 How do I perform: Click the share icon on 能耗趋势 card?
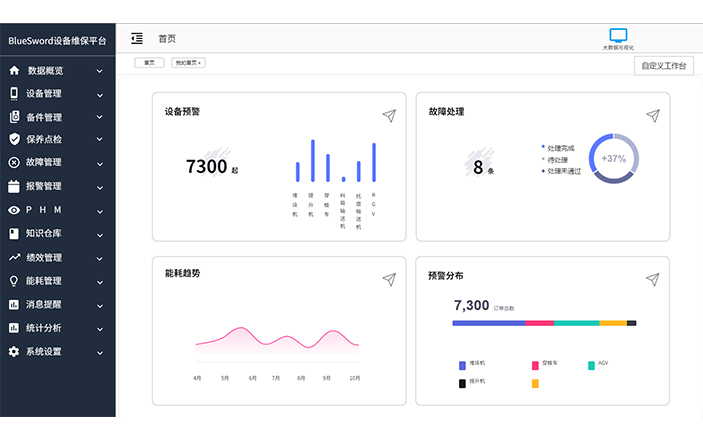tap(389, 279)
